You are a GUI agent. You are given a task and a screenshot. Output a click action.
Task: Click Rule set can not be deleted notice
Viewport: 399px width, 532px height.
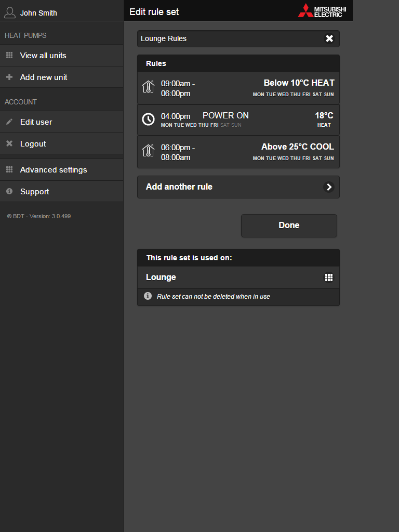214,297
